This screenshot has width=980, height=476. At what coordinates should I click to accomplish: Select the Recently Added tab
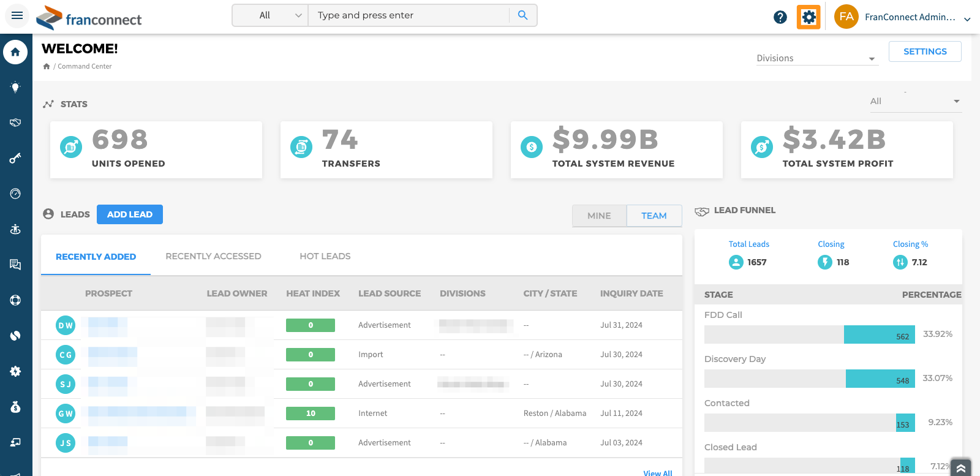96,257
